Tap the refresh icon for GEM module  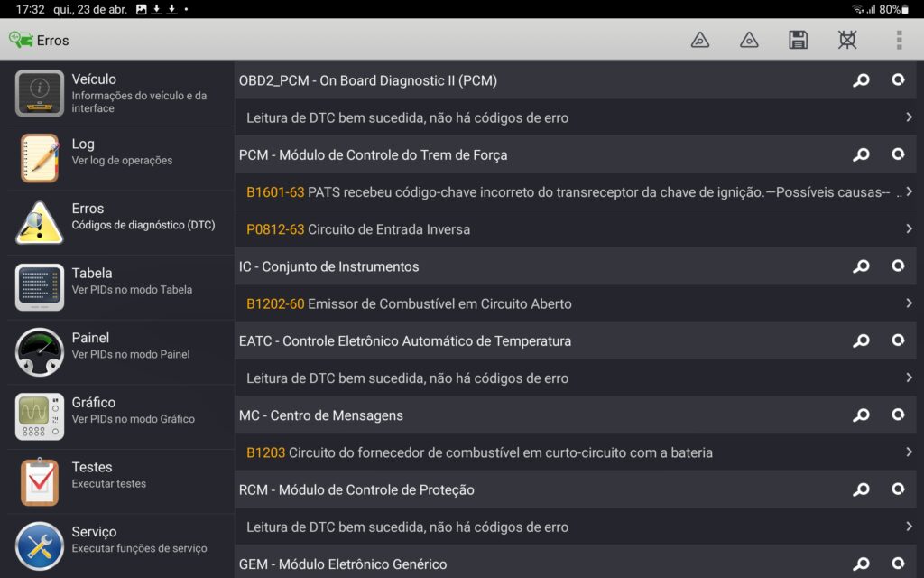click(x=899, y=564)
